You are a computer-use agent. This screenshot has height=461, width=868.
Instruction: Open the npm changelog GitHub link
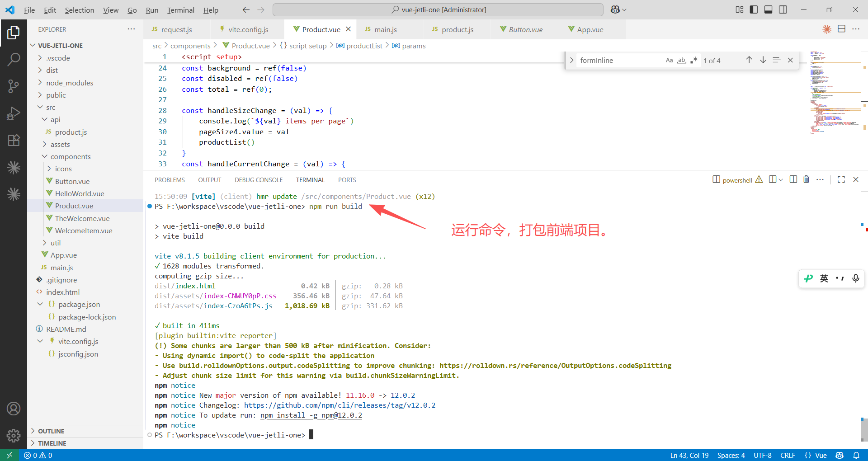click(x=340, y=405)
